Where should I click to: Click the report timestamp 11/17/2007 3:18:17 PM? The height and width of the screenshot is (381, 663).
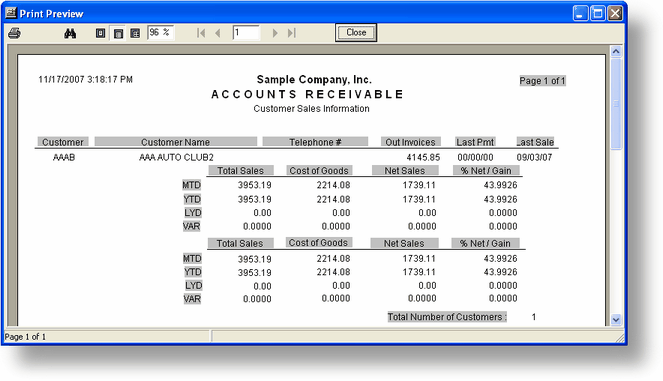coord(85,79)
